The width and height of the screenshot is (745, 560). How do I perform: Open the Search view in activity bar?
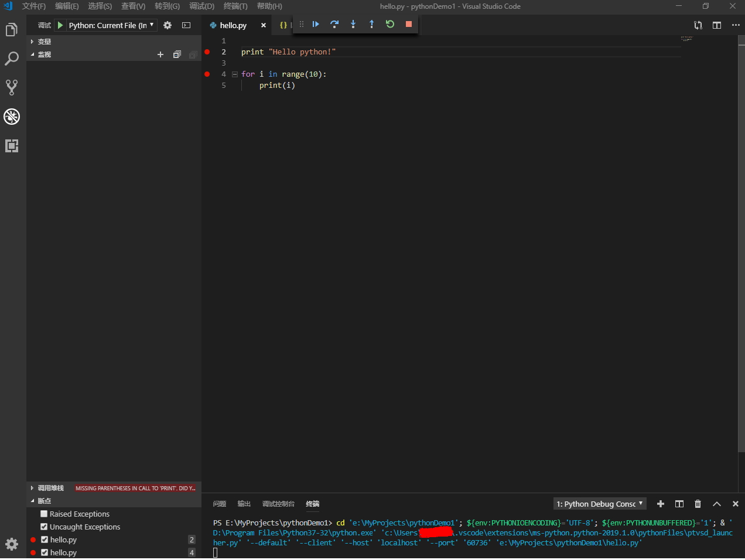tap(12, 59)
